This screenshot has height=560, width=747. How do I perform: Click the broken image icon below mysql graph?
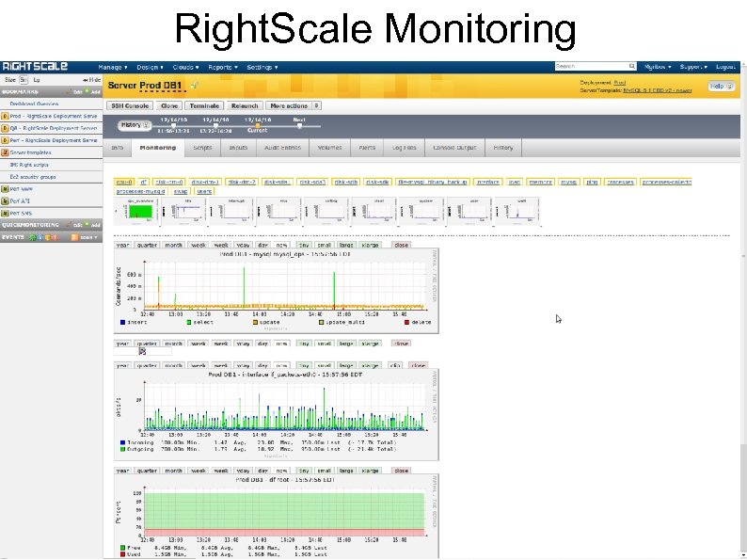pyautogui.click(x=142, y=351)
